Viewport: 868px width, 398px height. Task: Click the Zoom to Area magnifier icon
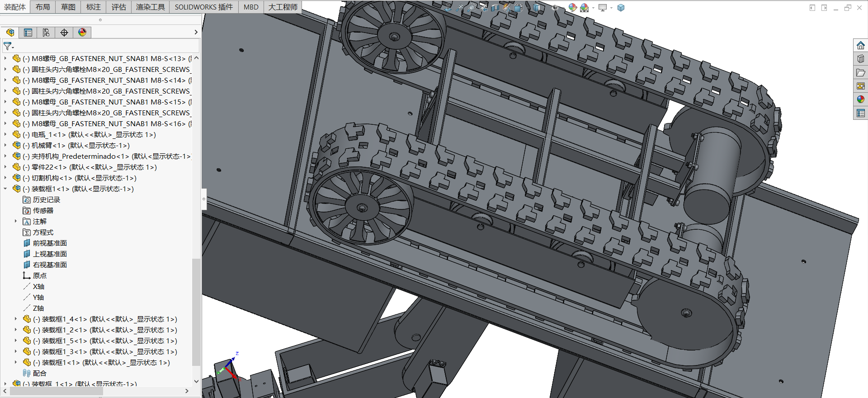[x=472, y=7]
